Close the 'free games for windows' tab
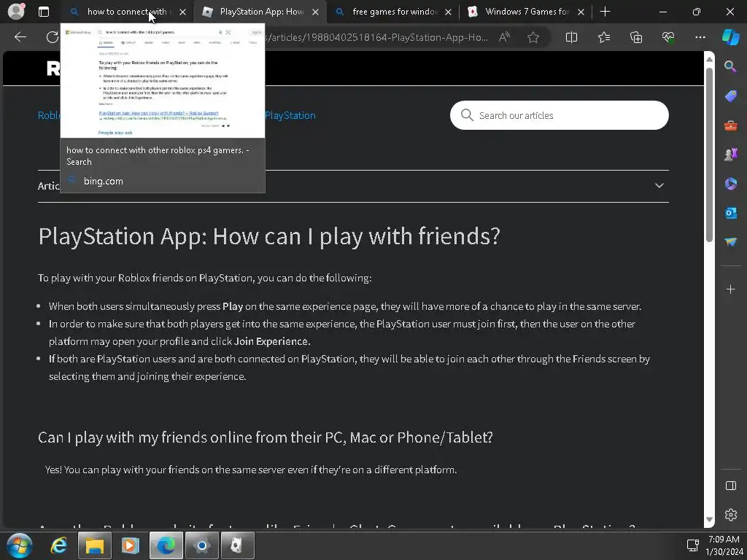Viewport: 747px width, 560px height. click(448, 12)
